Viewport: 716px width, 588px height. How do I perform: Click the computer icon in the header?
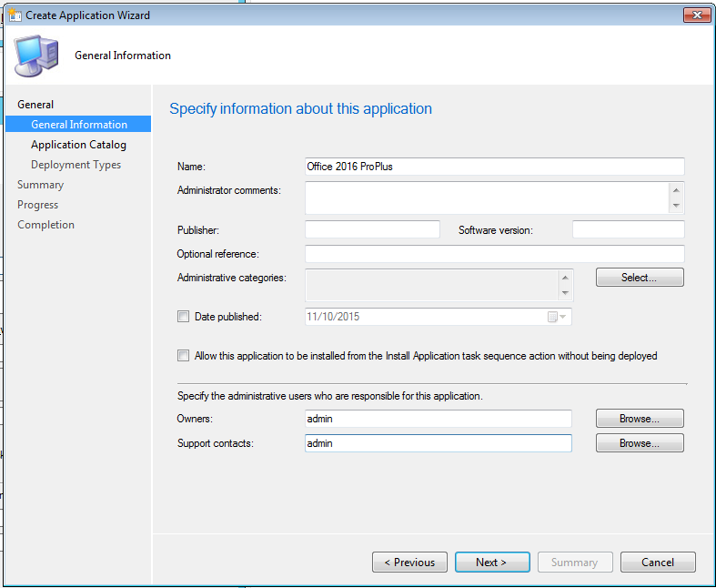pos(36,56)
